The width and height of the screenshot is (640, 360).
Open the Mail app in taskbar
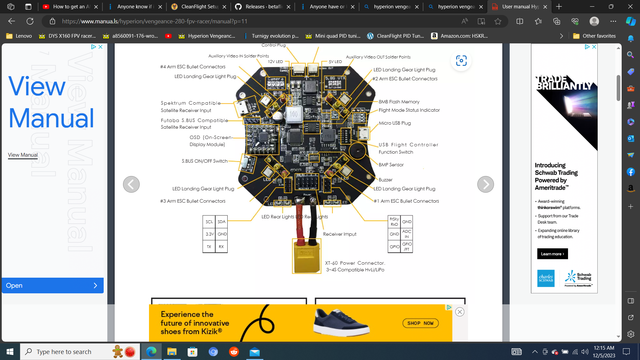(x=254, y=351)
